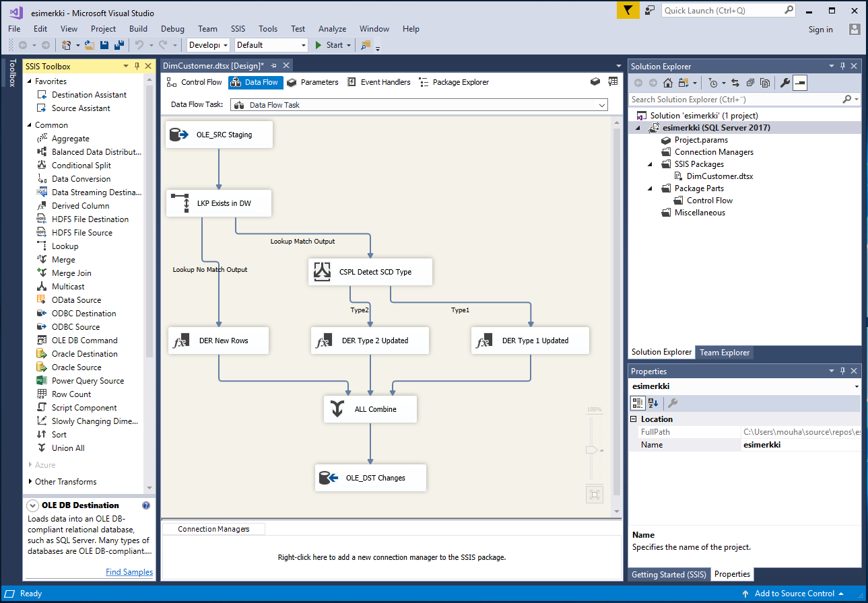Viewport: 868px width, 603px height.
Task: Click the account avatar icon beside Sign in
Action: pos(855,29)
